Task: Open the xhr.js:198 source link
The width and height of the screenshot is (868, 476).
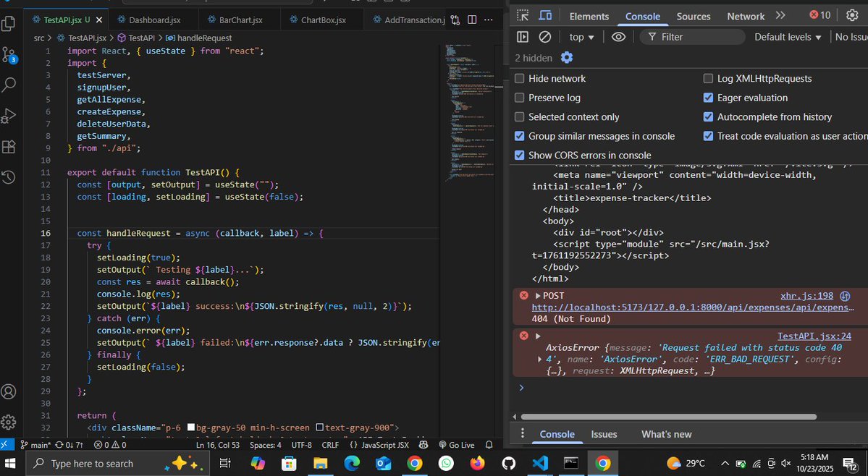Action: [806, 296]
